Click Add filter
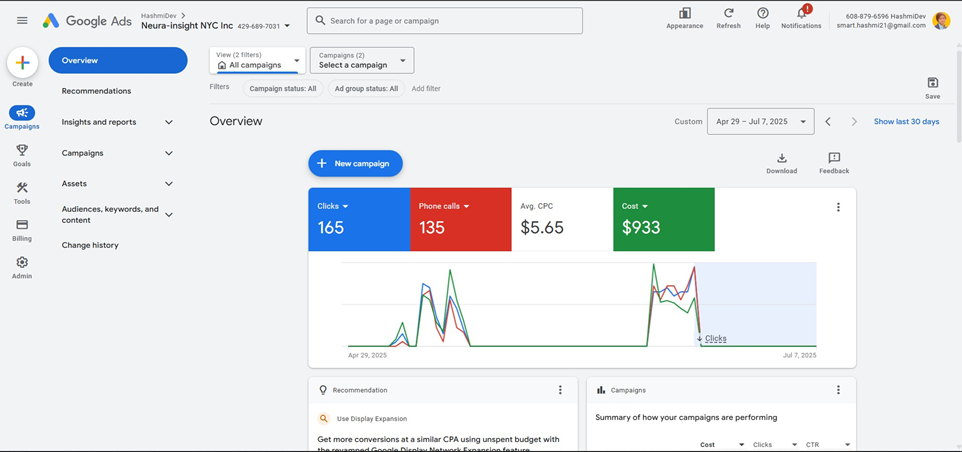The height and width of the screenshot is (452, 962). (426, 88)
